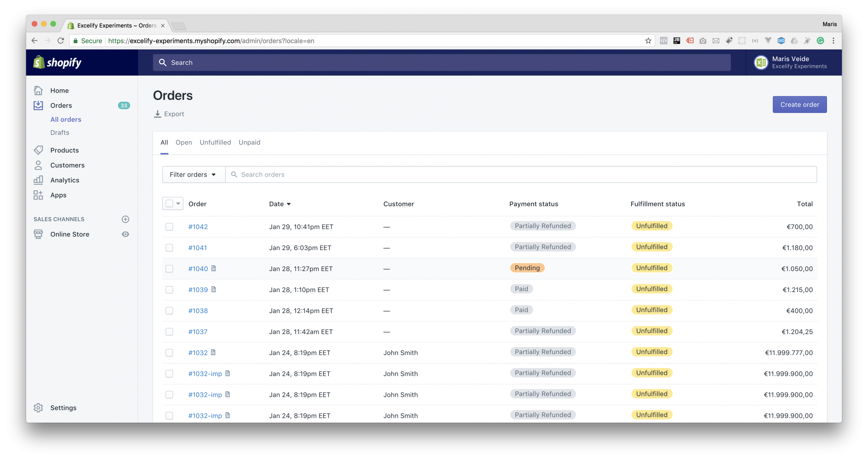Sort by Date column arrow

pos(289,204)
